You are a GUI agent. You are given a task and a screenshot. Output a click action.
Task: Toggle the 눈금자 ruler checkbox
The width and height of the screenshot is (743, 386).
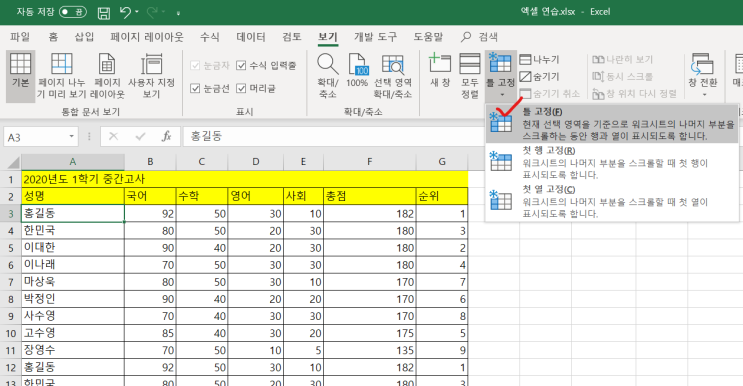195,65
